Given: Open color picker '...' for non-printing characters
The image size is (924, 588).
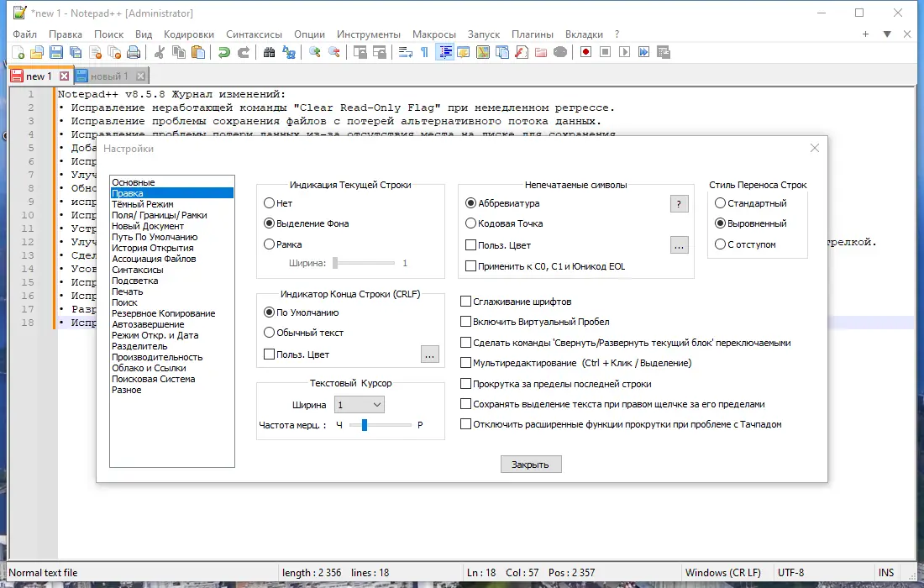Looking at the screenshot, I should 679,245.
